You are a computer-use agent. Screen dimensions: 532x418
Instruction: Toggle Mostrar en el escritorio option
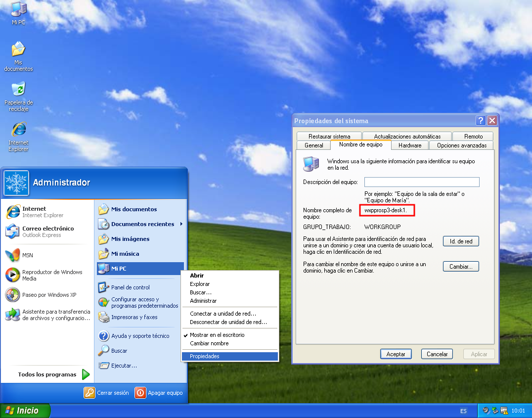coord(230,335)
